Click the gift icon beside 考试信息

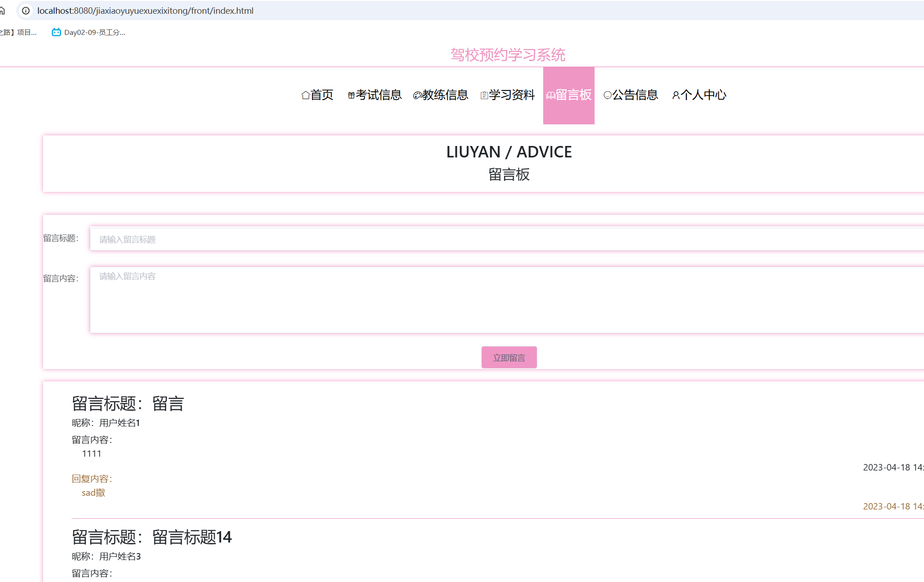click(351, 95)
